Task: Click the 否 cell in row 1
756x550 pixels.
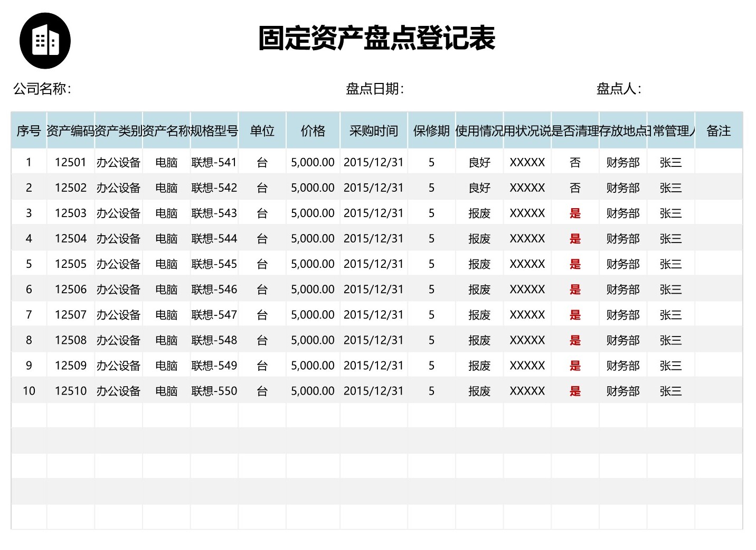Action: pyautogui.click(x=575, y=163)
